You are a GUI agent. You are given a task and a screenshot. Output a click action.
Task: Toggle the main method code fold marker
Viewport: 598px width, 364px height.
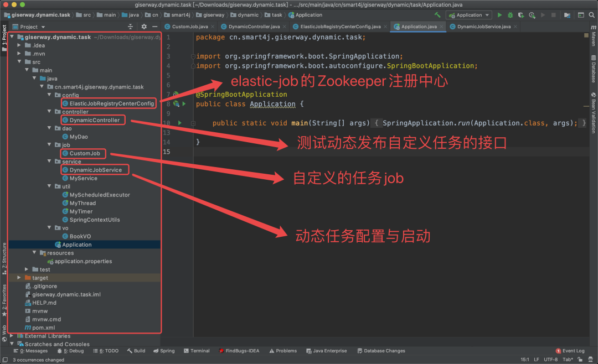tap(193, 123)
